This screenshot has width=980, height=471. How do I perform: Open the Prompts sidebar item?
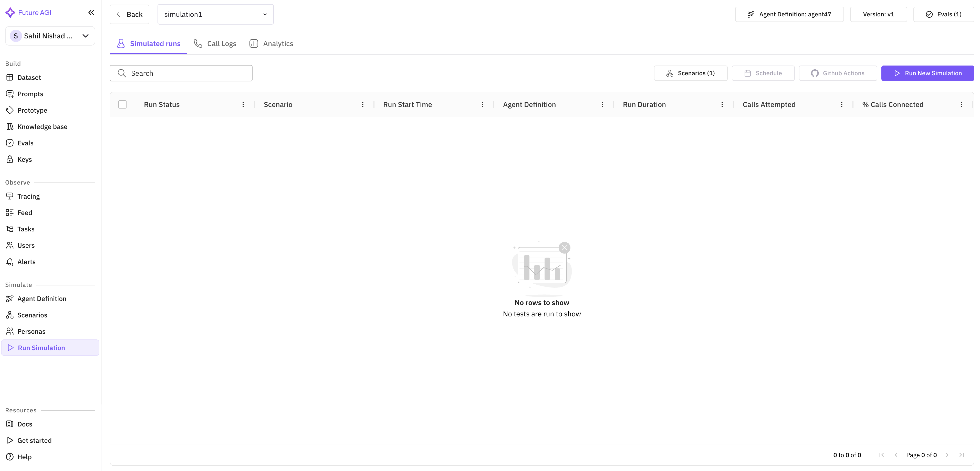(x=30, y=93)
